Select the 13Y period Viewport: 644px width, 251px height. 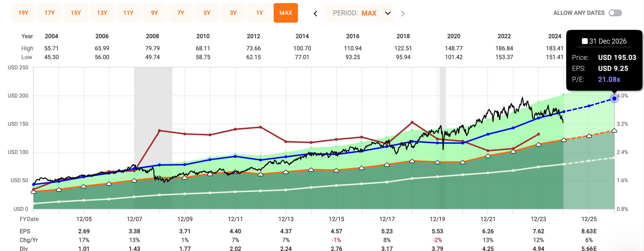click(x=102, y=13)
